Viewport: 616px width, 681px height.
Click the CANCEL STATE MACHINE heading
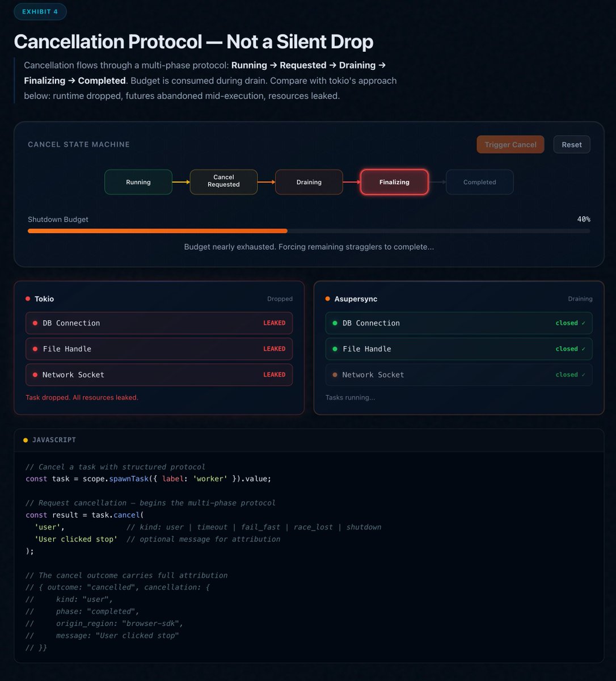[79, 145]
